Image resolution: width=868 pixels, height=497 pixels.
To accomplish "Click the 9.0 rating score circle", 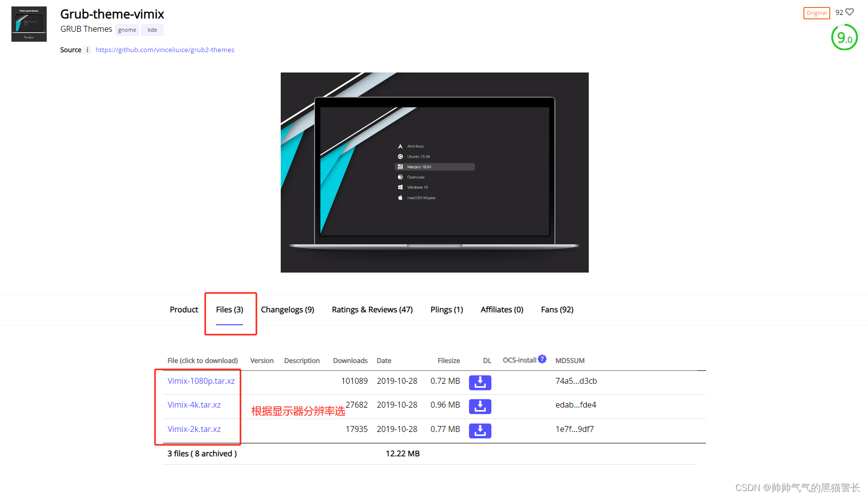I will point(844,37).
